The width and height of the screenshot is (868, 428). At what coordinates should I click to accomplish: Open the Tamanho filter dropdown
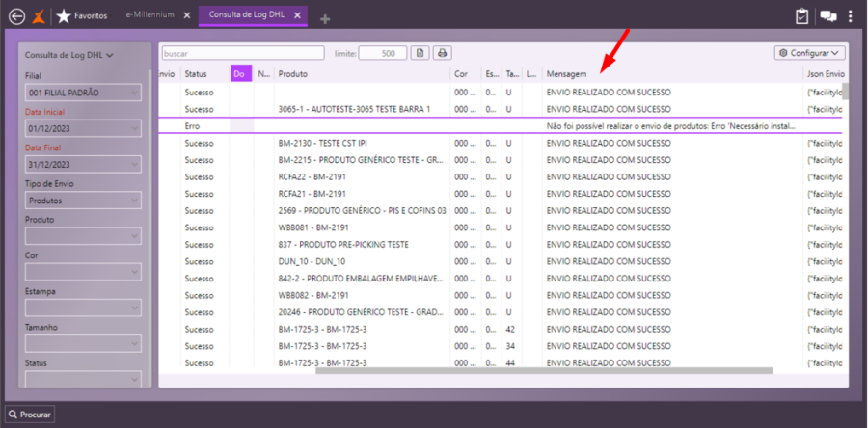[x=83, y=343]
